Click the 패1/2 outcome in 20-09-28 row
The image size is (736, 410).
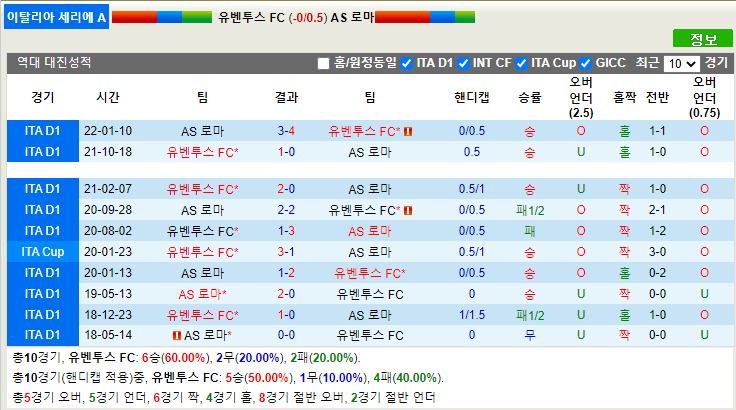click(530, 210)
